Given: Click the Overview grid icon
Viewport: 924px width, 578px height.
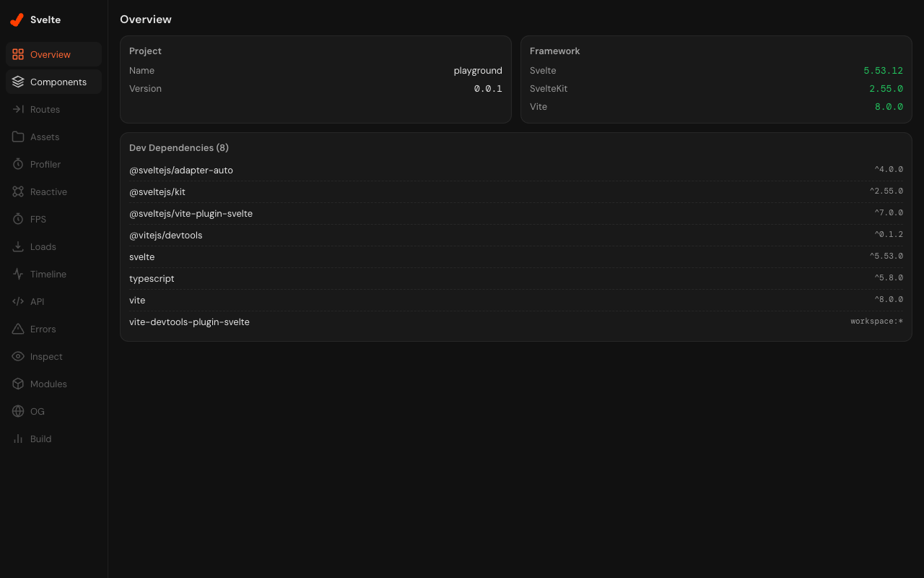Looking at the screenshot, I should click(x=18, y=54).
